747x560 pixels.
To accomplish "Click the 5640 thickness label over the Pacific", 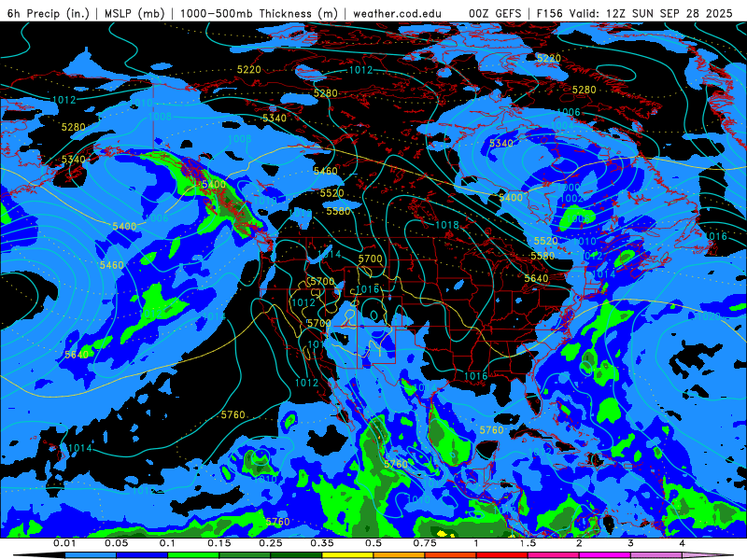I will [77, 355].
